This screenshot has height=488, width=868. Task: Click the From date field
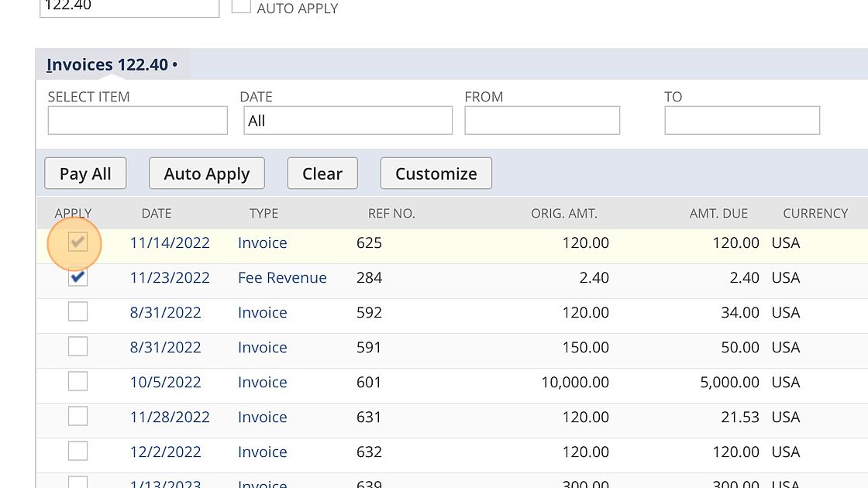542,121
